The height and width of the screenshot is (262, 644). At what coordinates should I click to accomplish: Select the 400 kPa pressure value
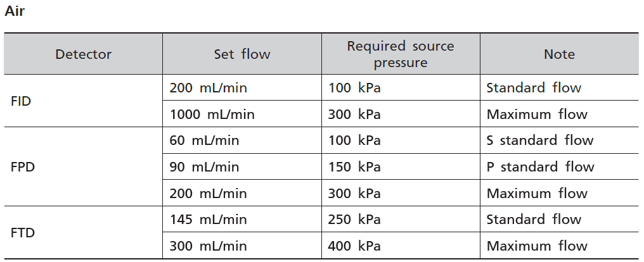[x=354, y=246]
